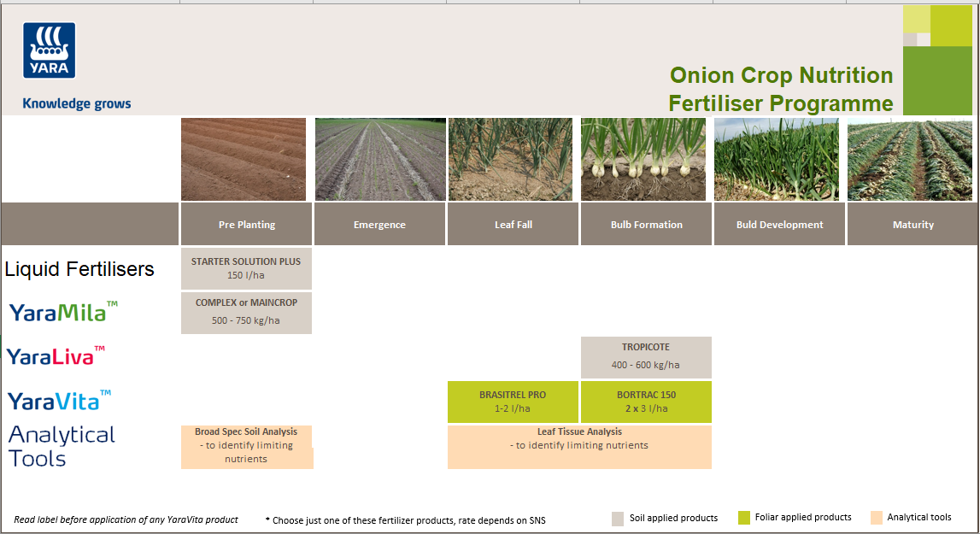Click the Leaf Fall stage image

click(x=513, y=159)
